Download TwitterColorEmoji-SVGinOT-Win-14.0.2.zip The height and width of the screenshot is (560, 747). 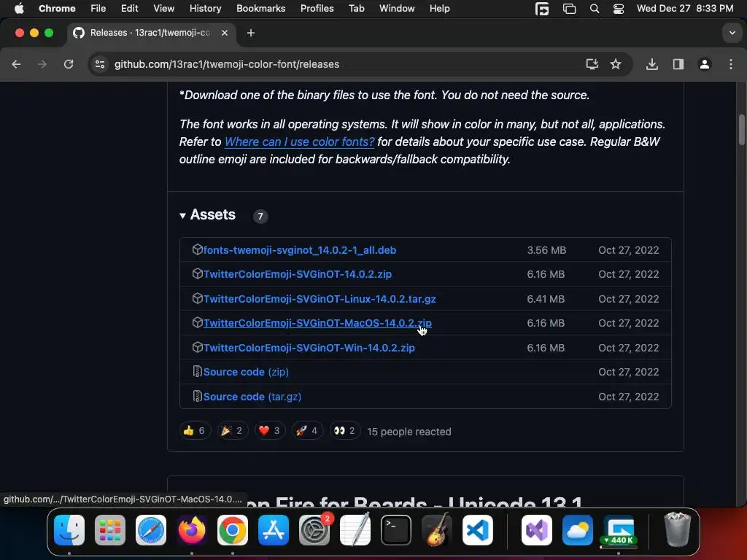point(309,348)
